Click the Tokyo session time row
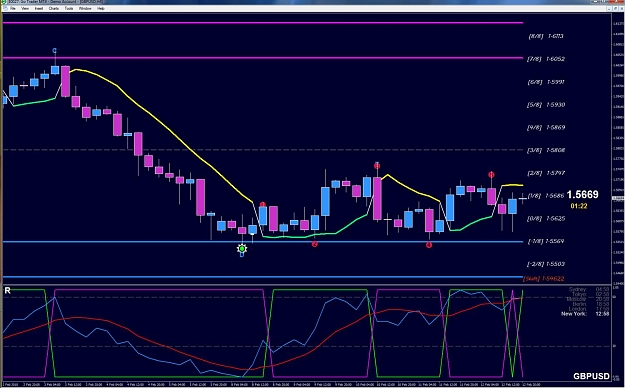This screenshot has height=388, width=625. coord(590,294)
